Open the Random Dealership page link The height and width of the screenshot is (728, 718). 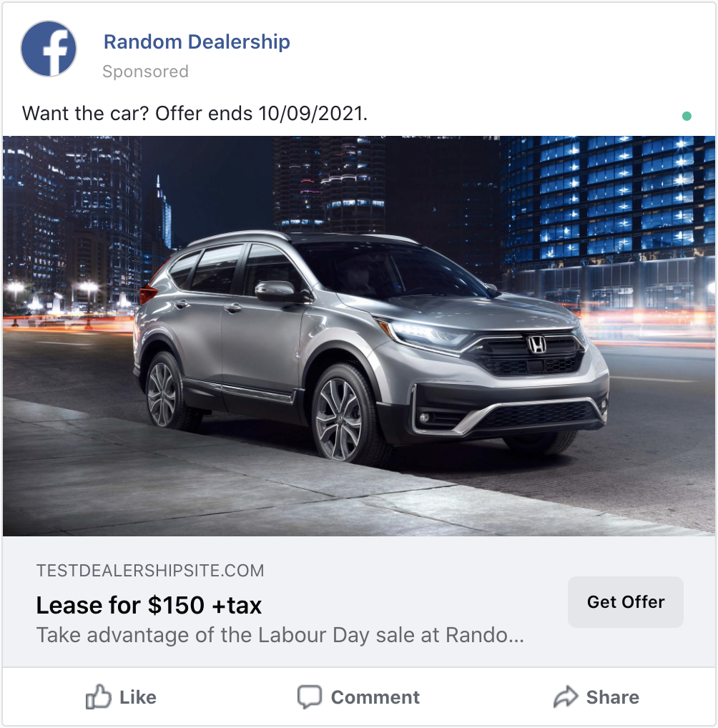click(x=197, y=41)
